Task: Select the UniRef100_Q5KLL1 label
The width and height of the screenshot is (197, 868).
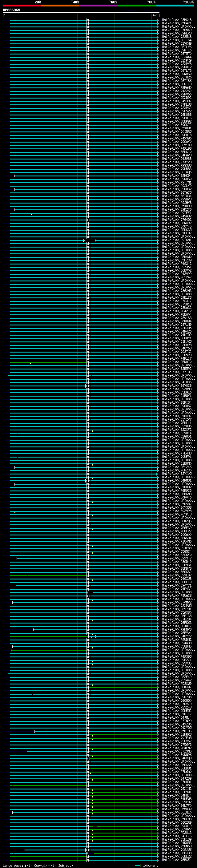Action: [177, 423]
